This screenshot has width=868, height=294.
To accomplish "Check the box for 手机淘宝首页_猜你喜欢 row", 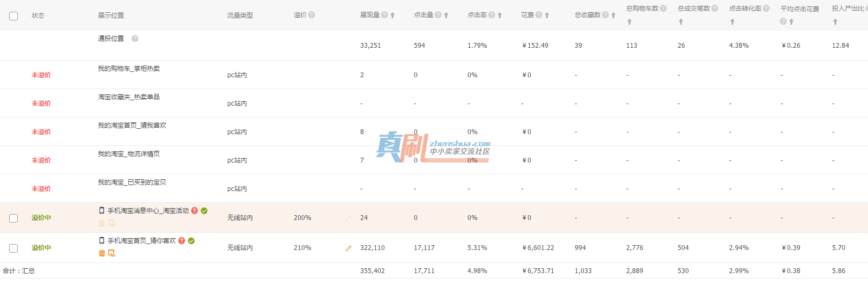I will (x=13, y=248).
